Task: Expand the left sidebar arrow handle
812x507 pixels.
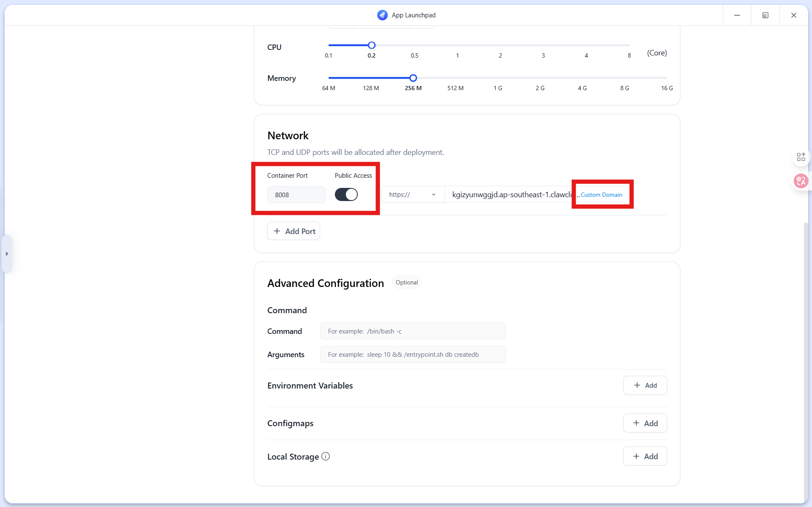Action: click(x=7, y=254)
